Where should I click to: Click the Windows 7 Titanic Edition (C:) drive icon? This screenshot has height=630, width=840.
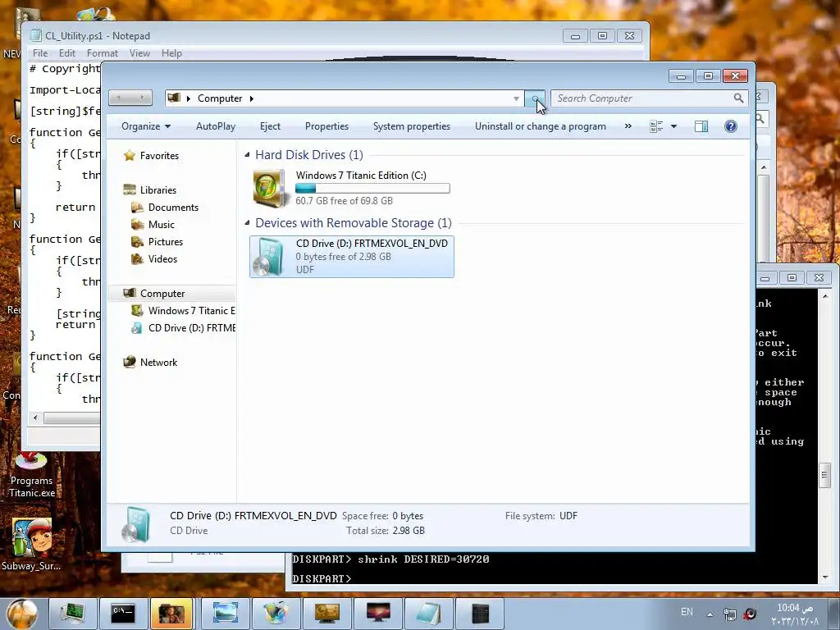pos(269,188)
